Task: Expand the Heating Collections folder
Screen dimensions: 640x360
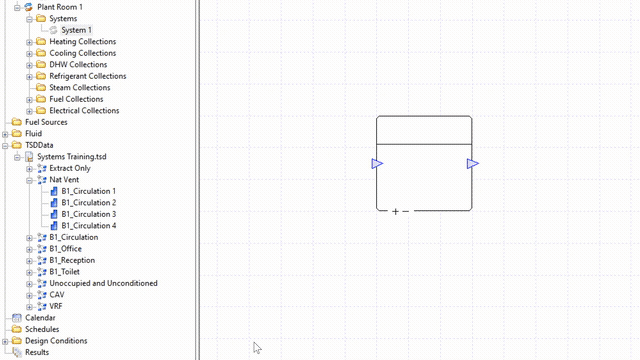Action: point(29,42)
